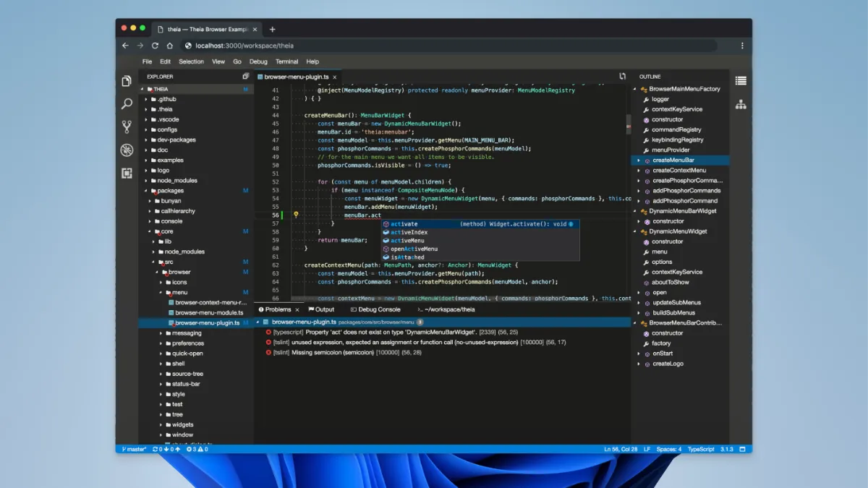Open the Search view in activity bar

tap(127, 104)
